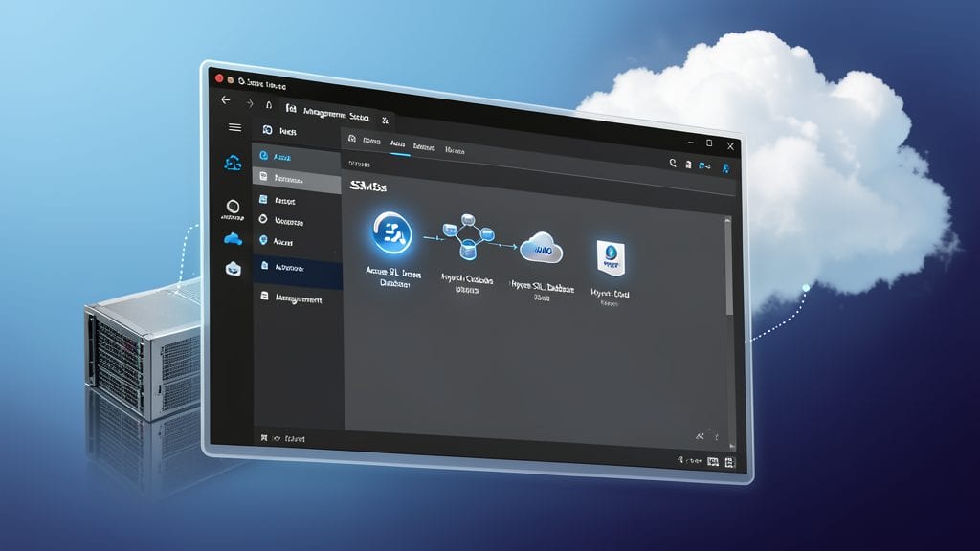
Task: Select the third tab in the tab strip
Action: pos(424,147)
